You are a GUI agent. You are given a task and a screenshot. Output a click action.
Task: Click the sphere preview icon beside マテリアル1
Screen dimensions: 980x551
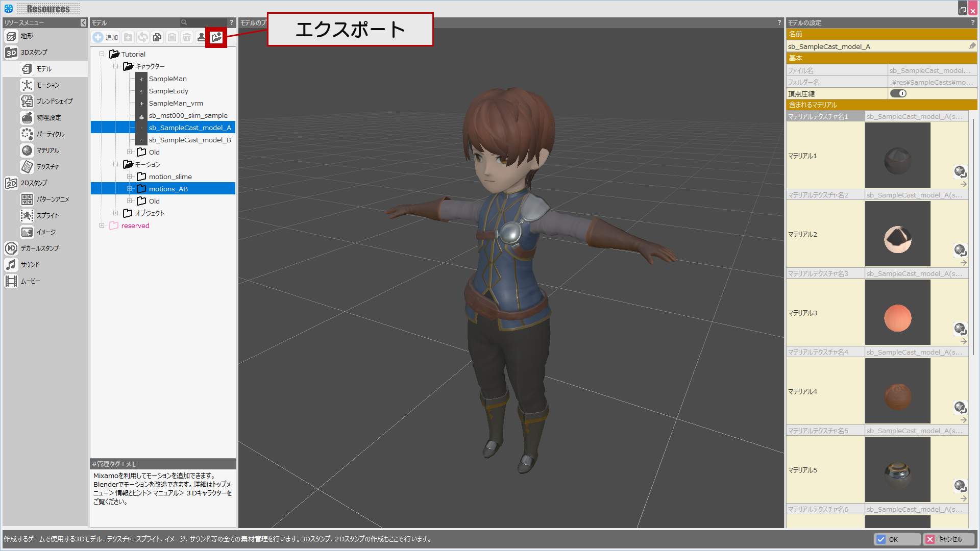point(960,171)
